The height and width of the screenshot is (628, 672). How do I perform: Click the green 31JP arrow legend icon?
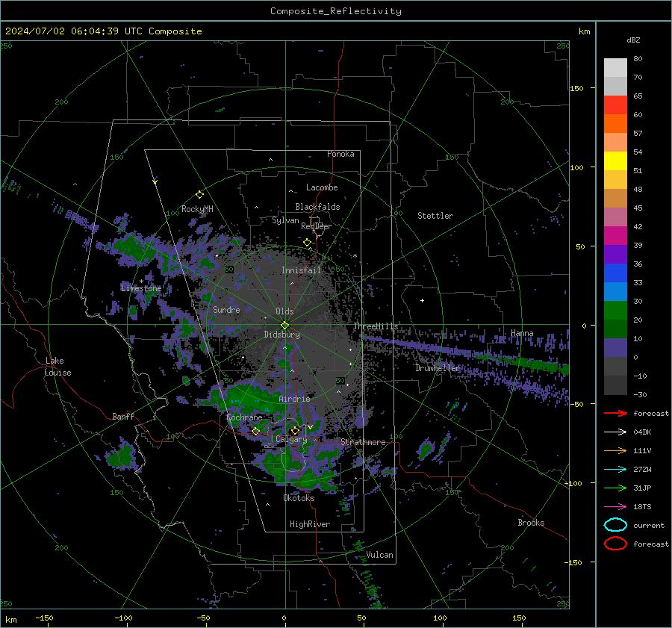tap(615, 488)
